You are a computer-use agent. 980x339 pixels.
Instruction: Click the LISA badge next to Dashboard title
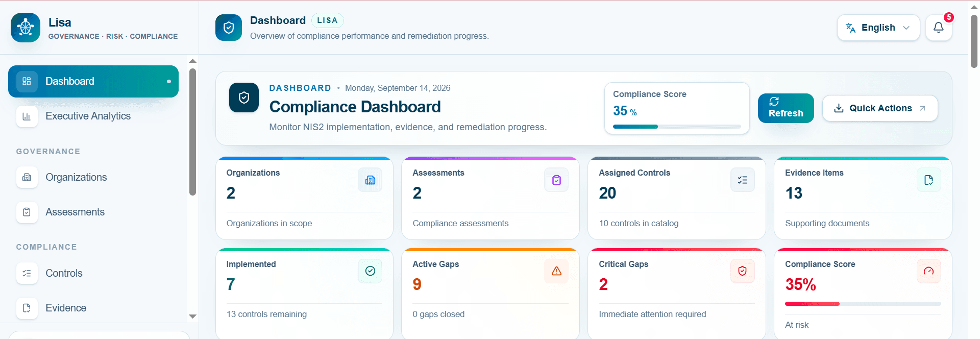click(327, 20)
